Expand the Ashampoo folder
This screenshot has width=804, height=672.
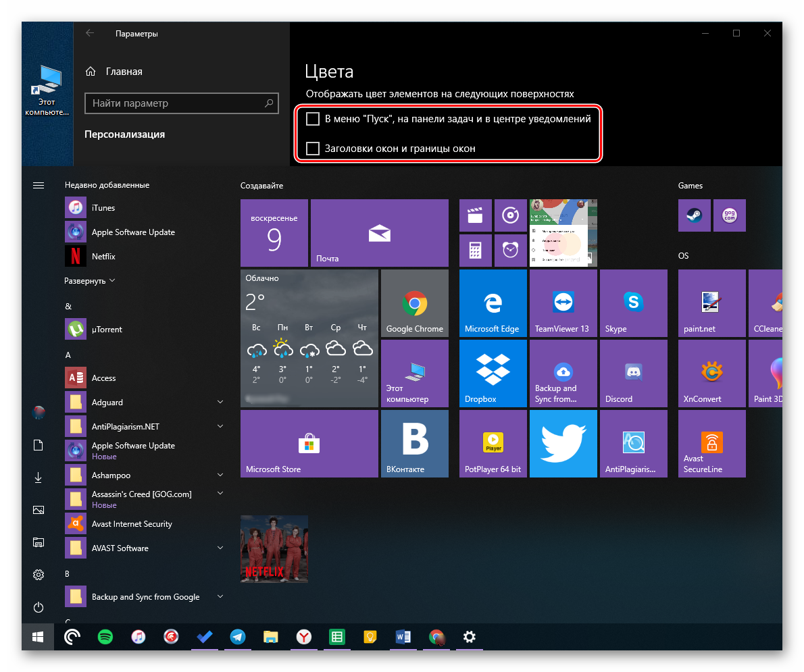(220, 475)
